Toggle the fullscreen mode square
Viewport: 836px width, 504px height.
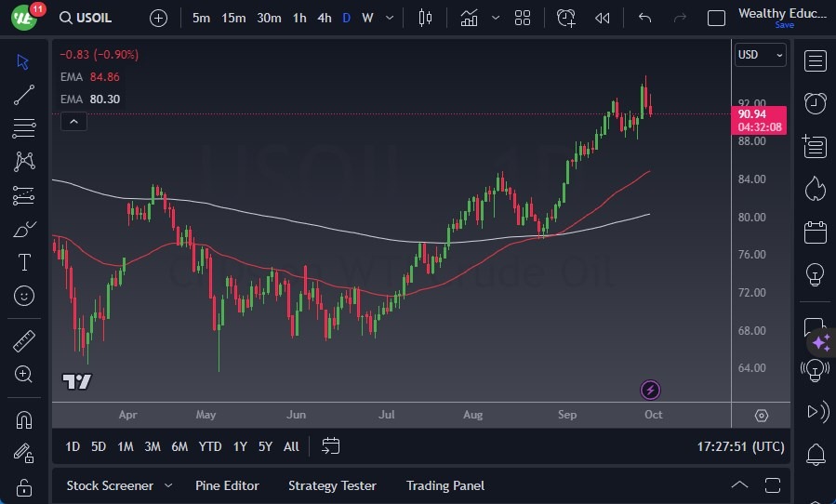716,18
